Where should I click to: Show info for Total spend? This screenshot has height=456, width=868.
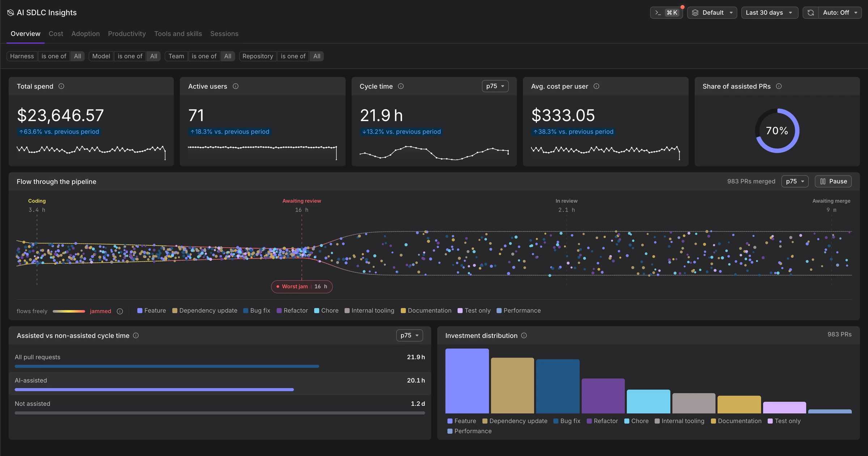coord(61,86)
